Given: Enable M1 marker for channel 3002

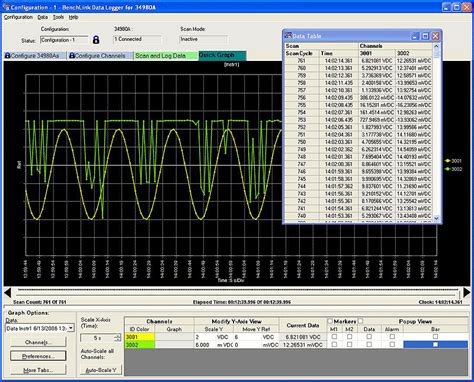Looking at the screenshot, I should (334, 344).
